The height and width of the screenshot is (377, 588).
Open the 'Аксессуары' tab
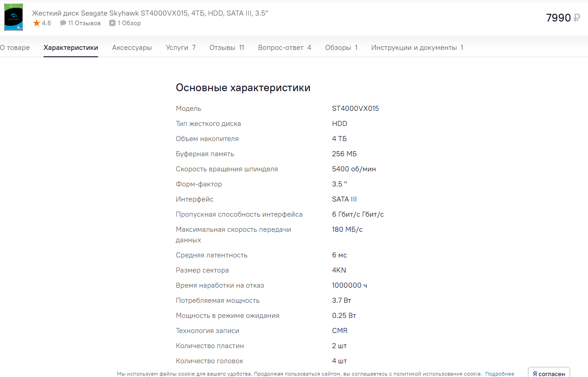tap(132, 48)
